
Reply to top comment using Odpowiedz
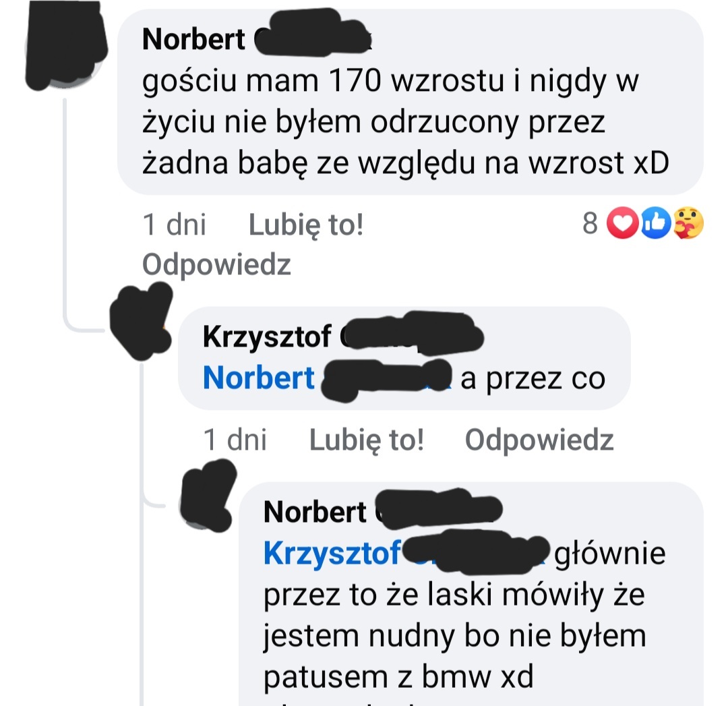[216, 265]
